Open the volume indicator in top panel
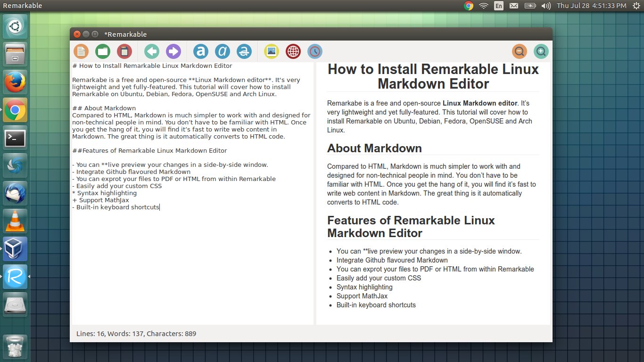The width and height of the screenshot is (644, 362). (x=546, y=6)
